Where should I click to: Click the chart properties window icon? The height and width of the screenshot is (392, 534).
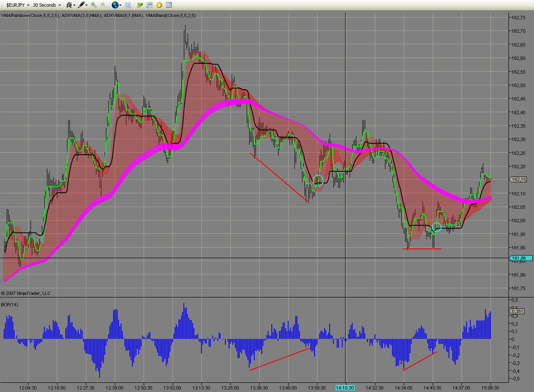[x=128, y=5]
